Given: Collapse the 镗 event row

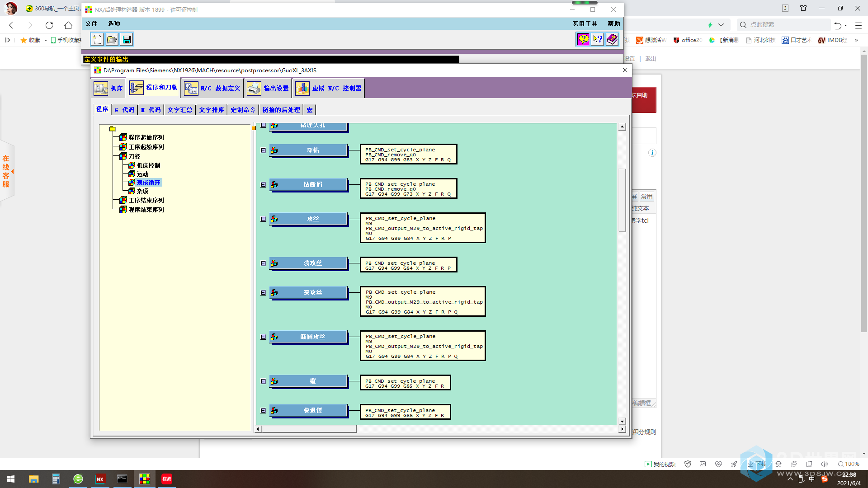Looking at the screenshot, I should [264, 381].
